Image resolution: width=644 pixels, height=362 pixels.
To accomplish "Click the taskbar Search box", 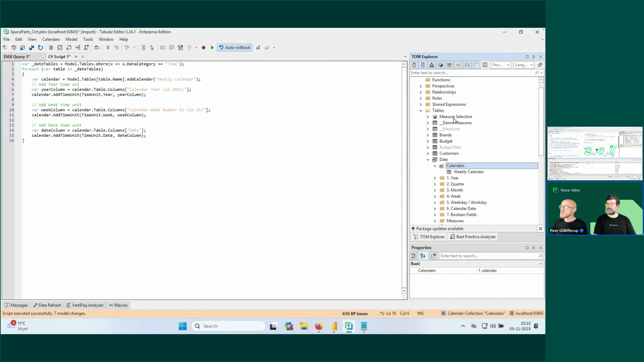I will pyautogui.click(x=228, y=326).
